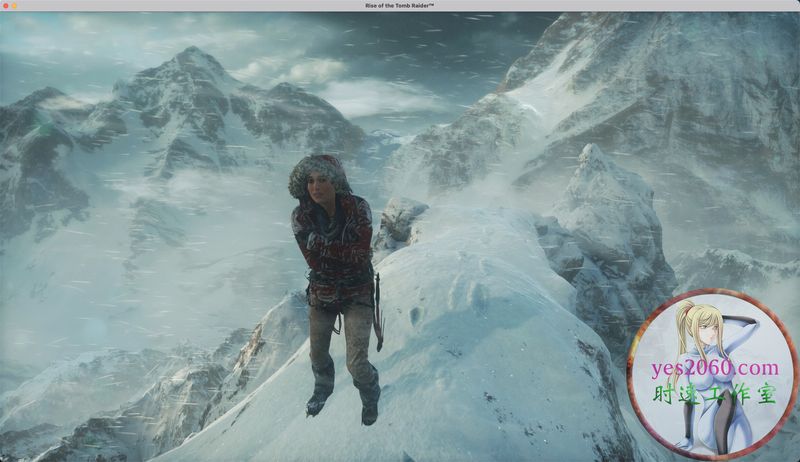
Task: Click the small boulder beside the climber's shoulder
Action: (x=402, y=220)
